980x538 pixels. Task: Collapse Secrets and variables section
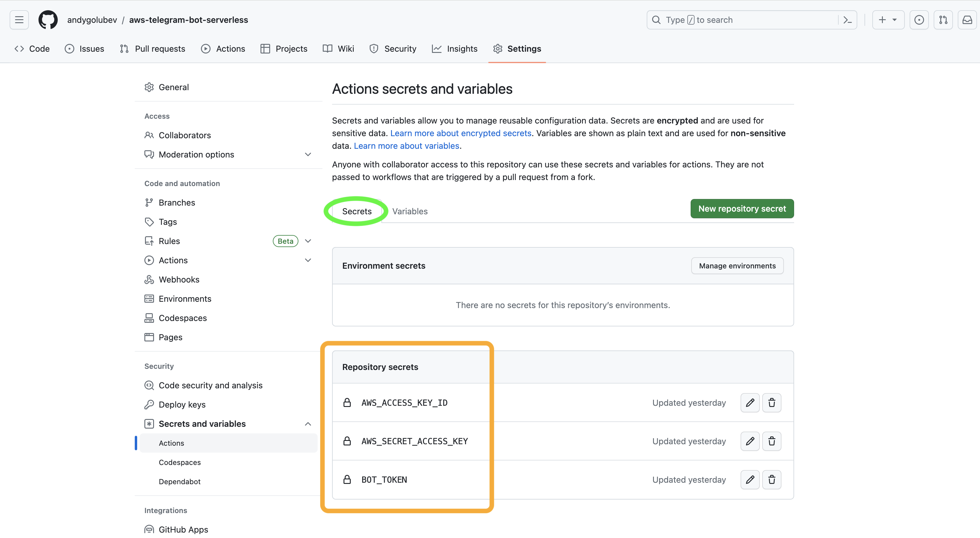click(x=308, y=423)
